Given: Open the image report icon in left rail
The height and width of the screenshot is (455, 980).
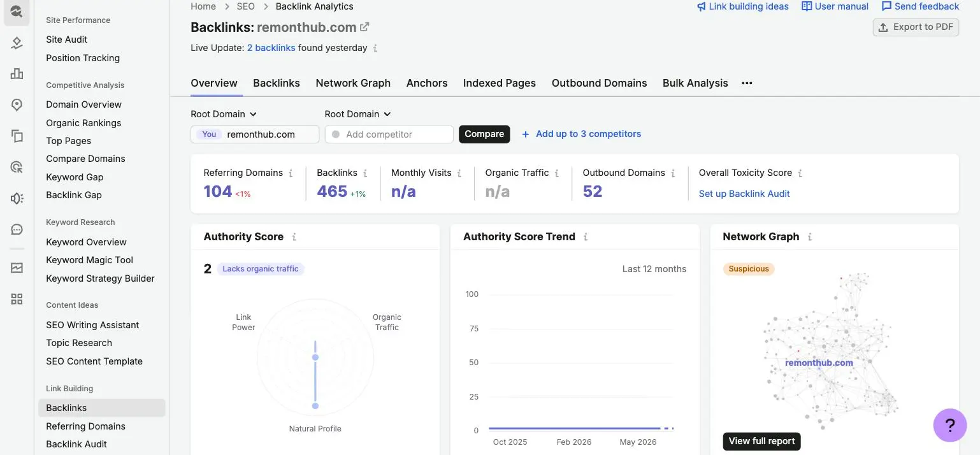Looking at the screenshot, I should pyautogui.click(x=17, y=268).
